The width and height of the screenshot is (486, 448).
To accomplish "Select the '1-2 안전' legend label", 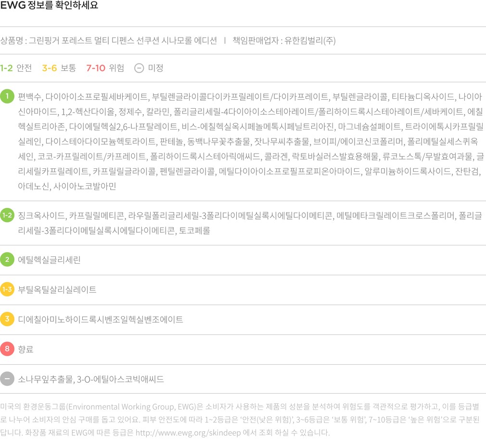I will coord(16,68).
